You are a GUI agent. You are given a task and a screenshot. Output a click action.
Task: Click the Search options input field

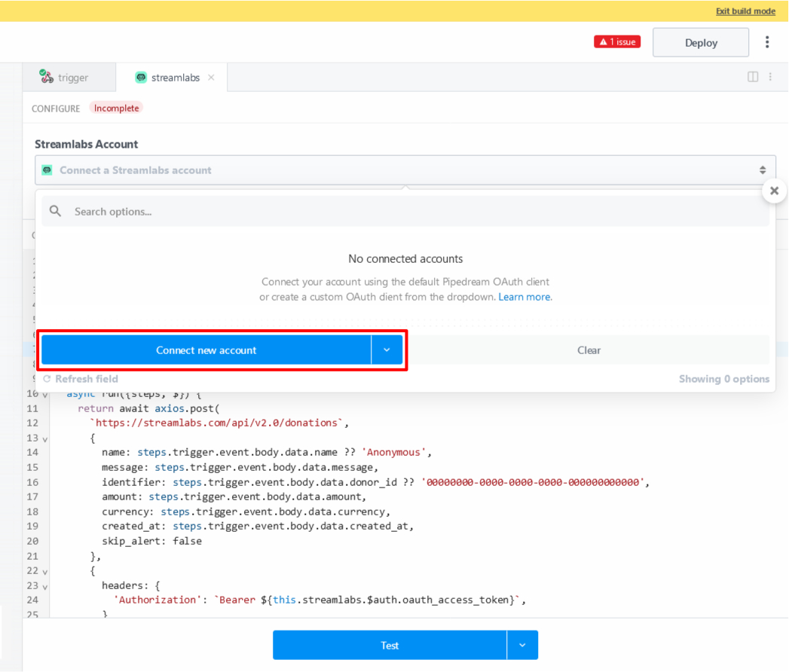405,211
